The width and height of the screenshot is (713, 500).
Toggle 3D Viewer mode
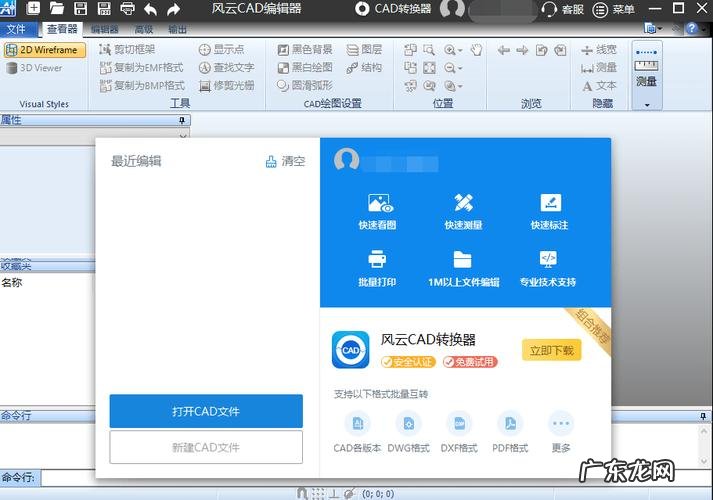[x=35, y=68]
